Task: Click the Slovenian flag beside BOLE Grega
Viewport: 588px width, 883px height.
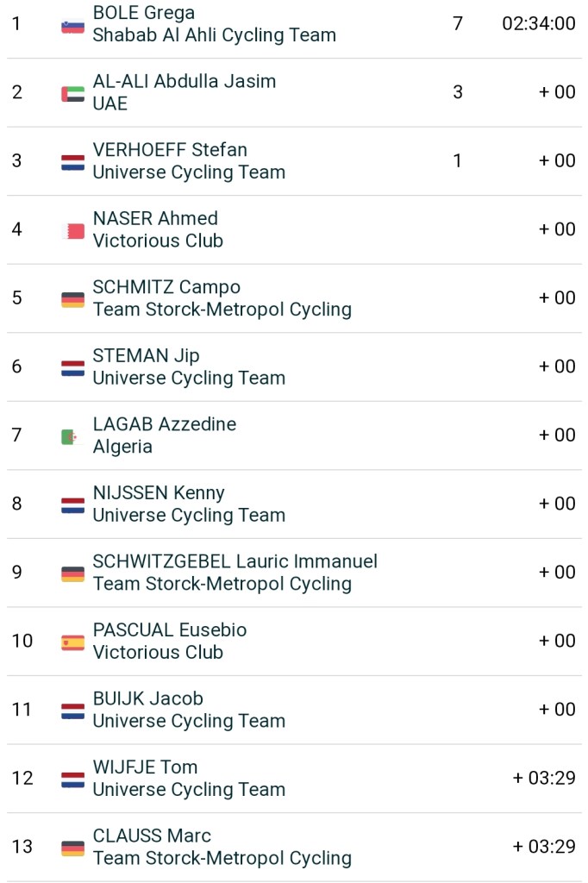Action: click(72, 26)
